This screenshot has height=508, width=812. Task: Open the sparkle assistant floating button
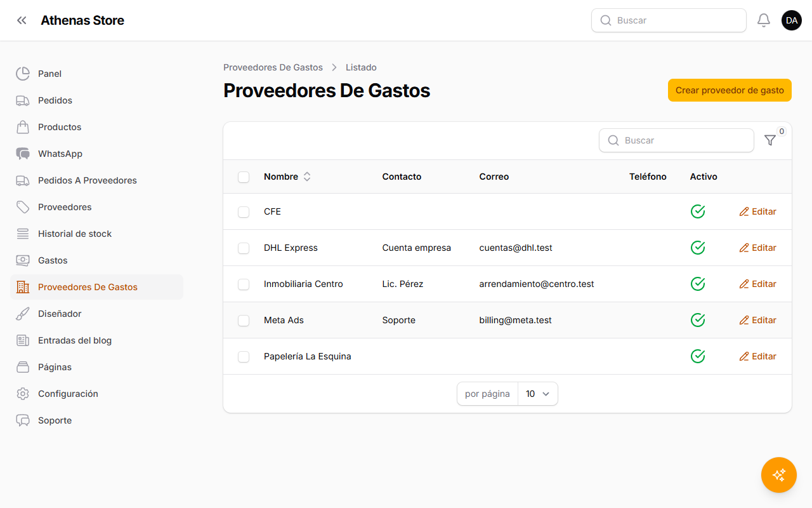(x=779, y=475)
